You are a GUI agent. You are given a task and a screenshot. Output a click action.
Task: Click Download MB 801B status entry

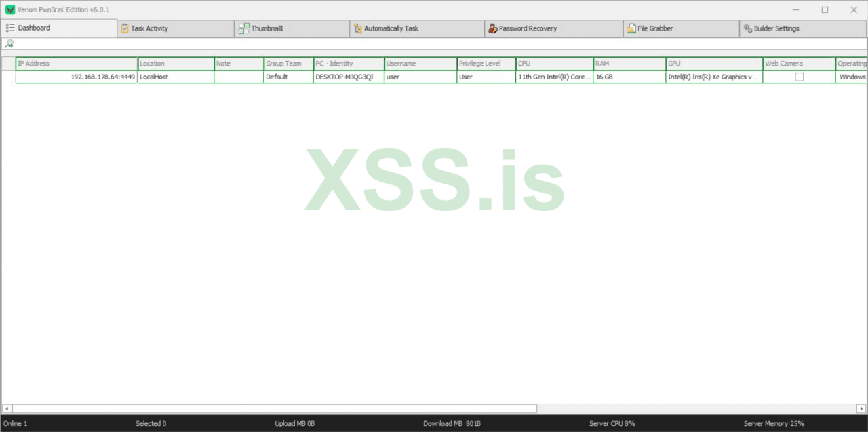click(x=452, y=424)
